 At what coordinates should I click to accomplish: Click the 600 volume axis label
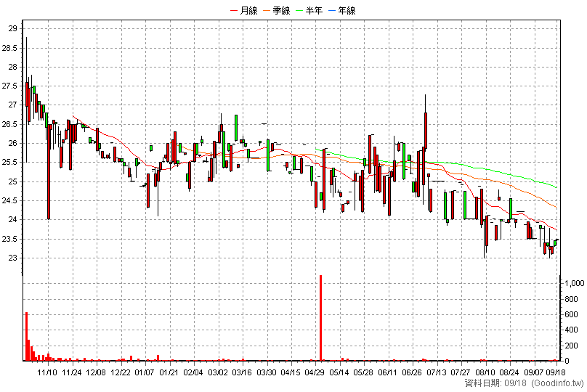pos(571,314)
